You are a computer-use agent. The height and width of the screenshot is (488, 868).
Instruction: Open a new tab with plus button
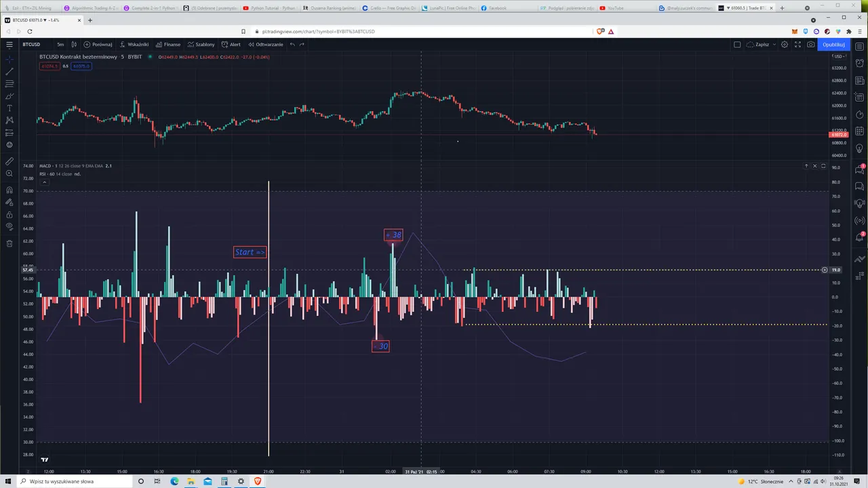click(90, 20)
